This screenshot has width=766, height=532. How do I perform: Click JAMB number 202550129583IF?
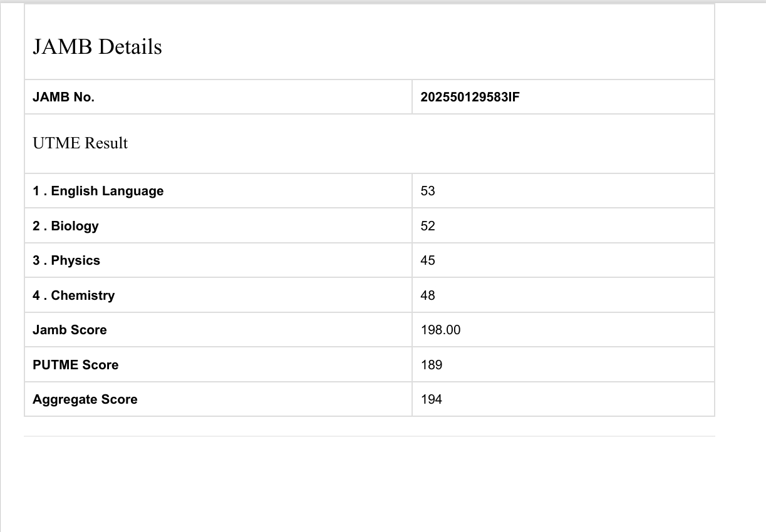(x=470, y=97)
